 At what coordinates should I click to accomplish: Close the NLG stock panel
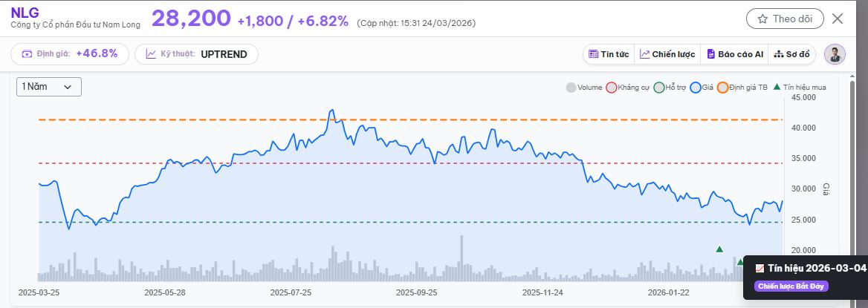click(838, 19)
